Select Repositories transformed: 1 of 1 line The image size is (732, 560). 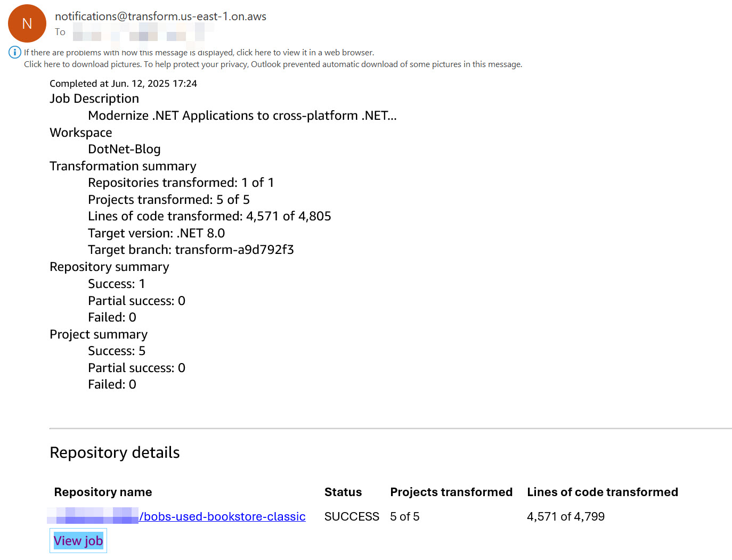181,183
